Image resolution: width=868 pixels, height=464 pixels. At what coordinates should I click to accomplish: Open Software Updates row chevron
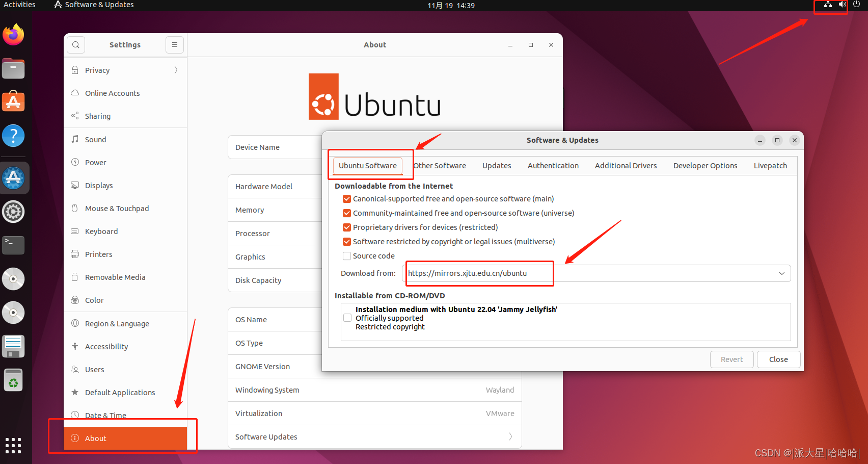510,437
